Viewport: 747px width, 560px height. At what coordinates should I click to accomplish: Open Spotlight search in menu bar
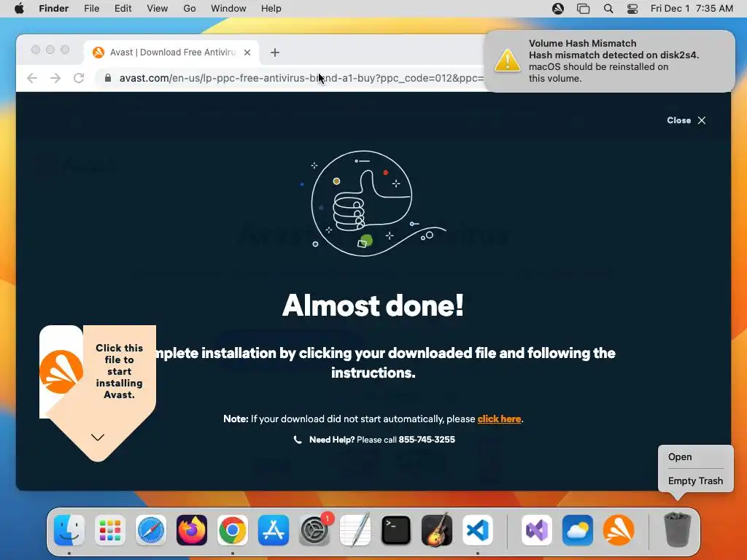pyautogui.click(x=608, y=9)
